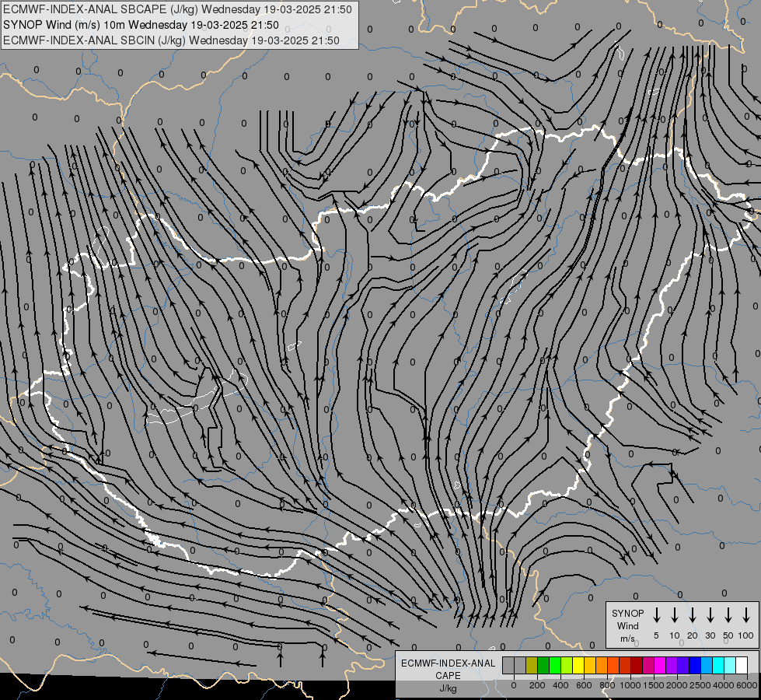Image resolution: width=761 pixels, height=700 pixels.
Task: Select the palest cyan CAPE legend swatch
Action: [x=731, y=665]
